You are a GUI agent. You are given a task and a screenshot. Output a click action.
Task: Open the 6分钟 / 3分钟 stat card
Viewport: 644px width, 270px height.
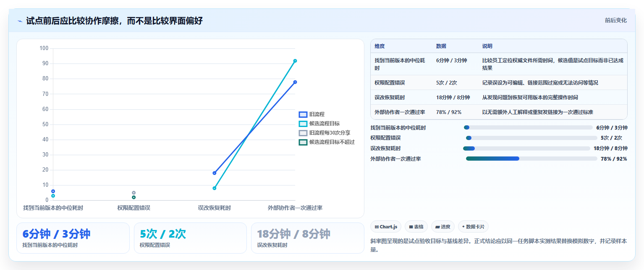(x=73, y=238)
